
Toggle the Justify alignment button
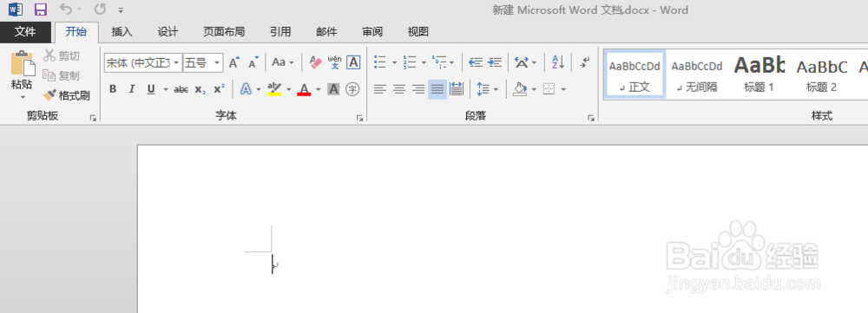click(x=437, y=89)
